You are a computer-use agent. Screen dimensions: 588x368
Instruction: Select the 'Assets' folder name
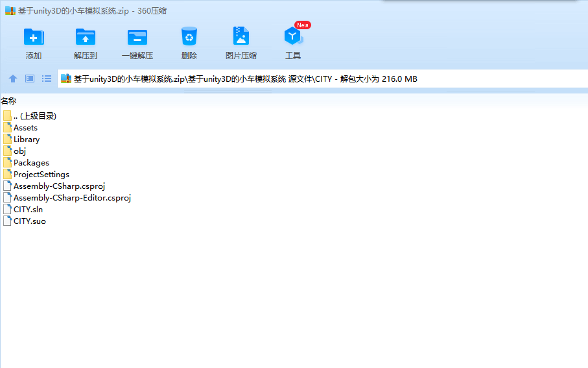pyautogui.click(x=25, y=128)
